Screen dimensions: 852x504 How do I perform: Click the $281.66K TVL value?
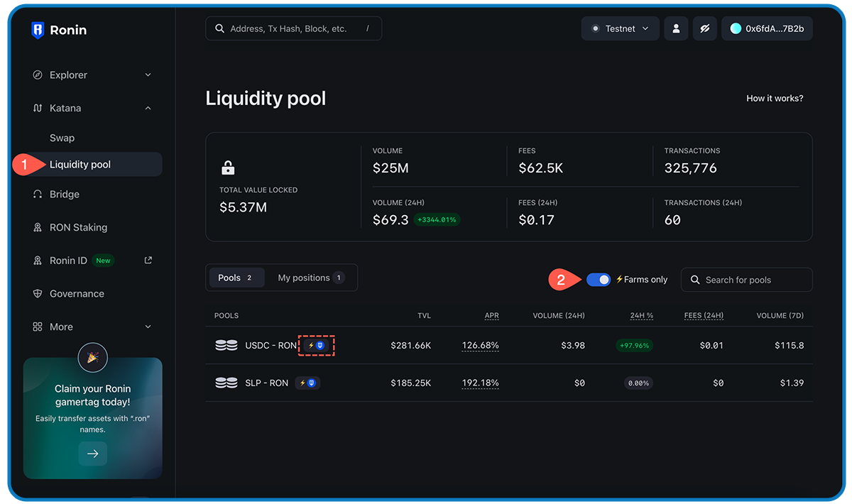click(410, 346)
